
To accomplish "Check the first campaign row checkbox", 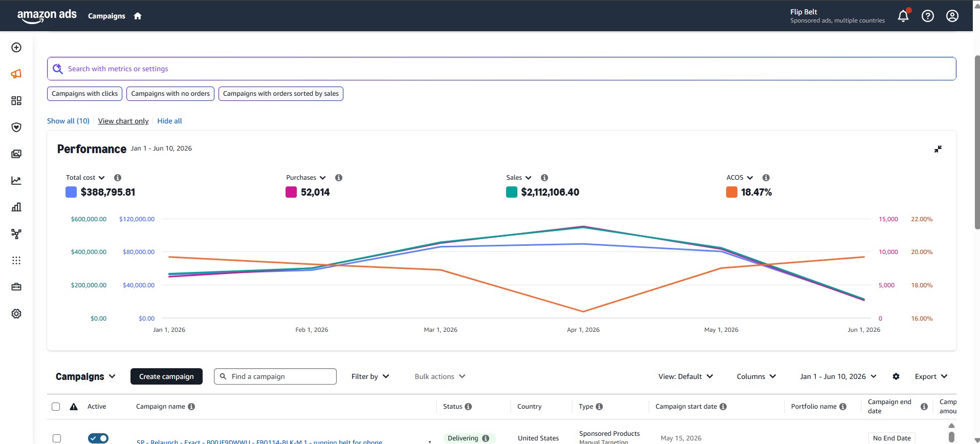I will (x=57, y=438).
